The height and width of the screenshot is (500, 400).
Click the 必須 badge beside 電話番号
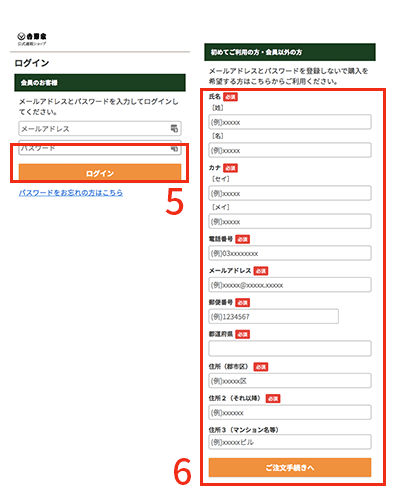click(242, 239)
